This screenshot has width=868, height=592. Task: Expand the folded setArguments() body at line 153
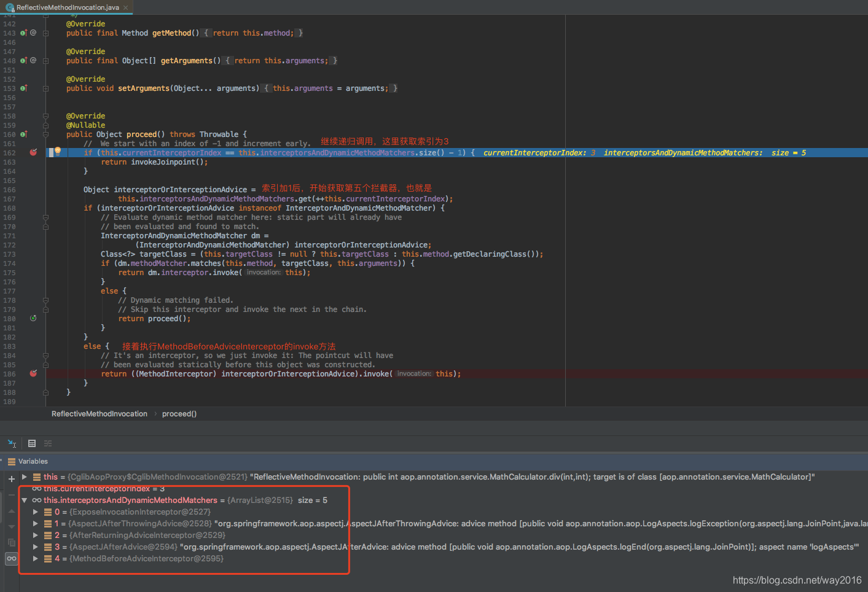[46, 88]
